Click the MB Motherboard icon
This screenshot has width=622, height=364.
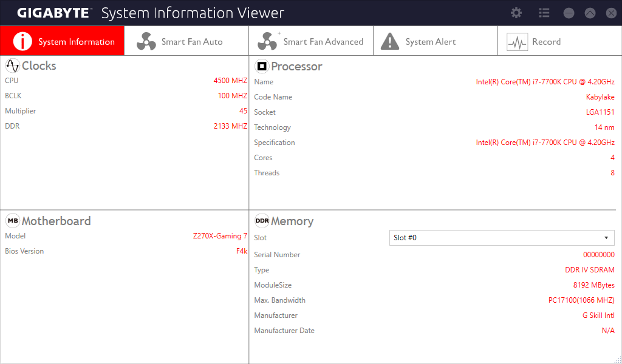[13, 221]
